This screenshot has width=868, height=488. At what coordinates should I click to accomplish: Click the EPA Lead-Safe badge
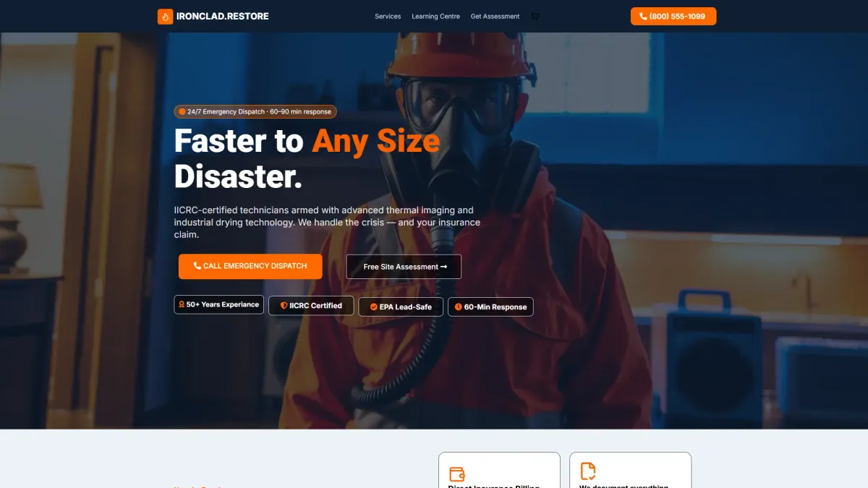click(x=401, y=307)
